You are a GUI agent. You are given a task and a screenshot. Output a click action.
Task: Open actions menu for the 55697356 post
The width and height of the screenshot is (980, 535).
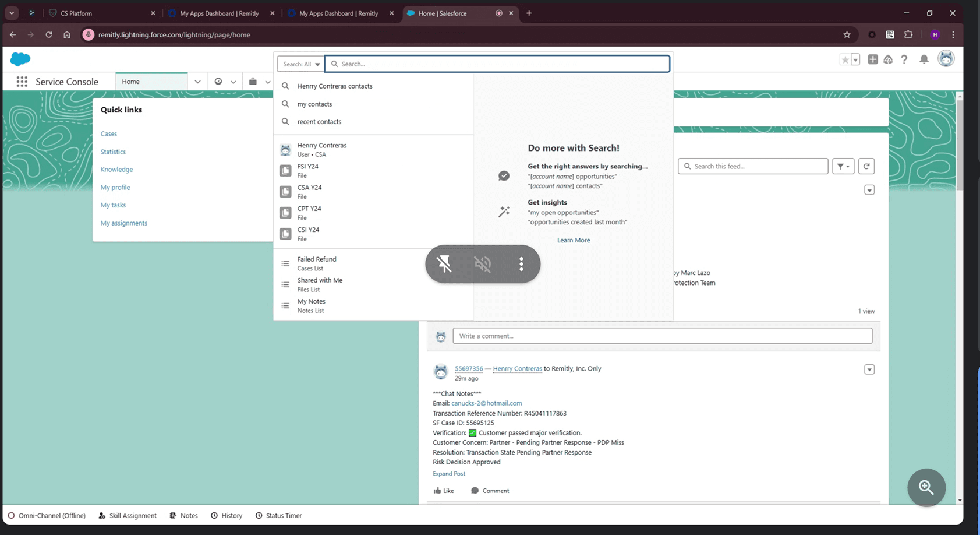pos(869,369)
